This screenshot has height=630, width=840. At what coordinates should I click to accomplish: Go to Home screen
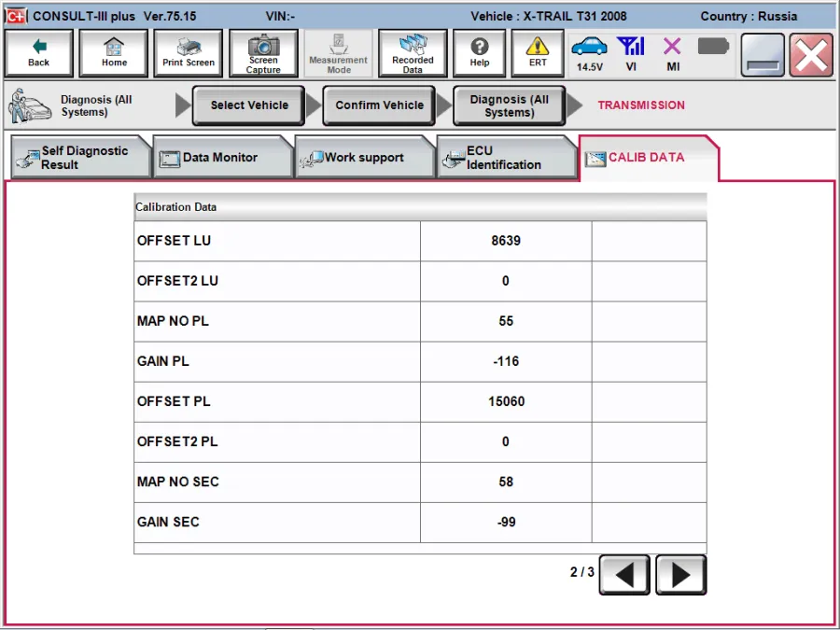click(114, 53)
